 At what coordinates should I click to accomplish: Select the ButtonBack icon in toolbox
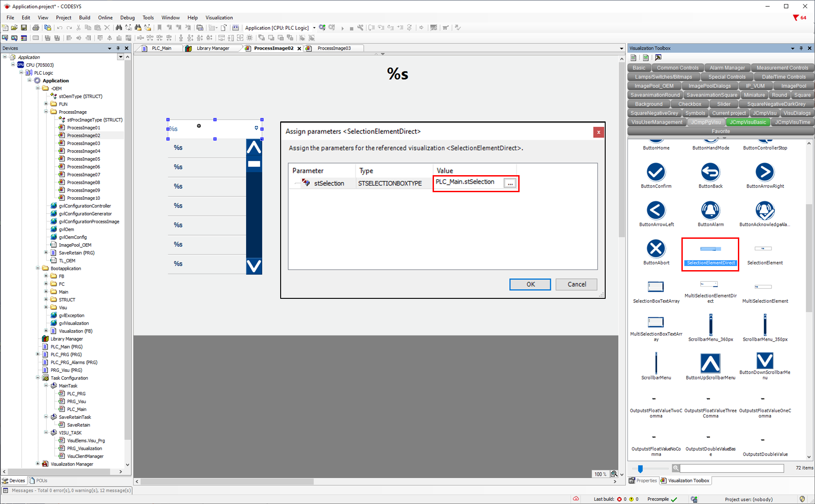pyautogui.click(x=710, y=172)
